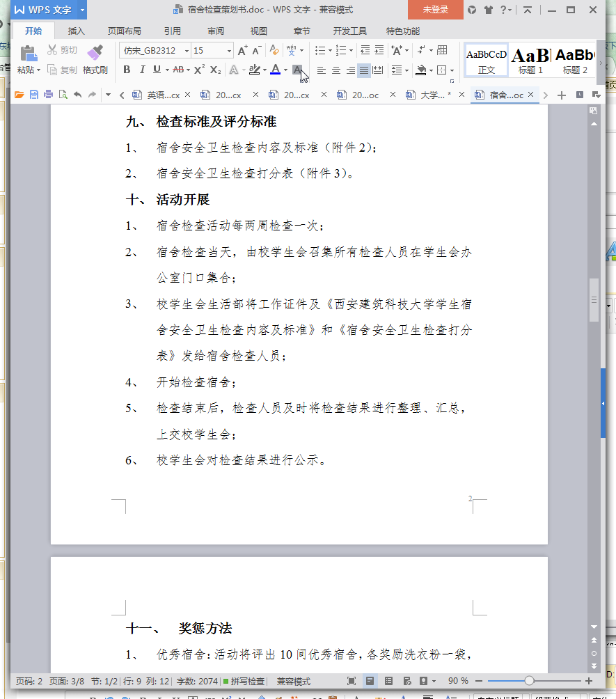Screen dimensions: 616x699
Task: Click the print preview icon
Action: (x=63, y=95)
